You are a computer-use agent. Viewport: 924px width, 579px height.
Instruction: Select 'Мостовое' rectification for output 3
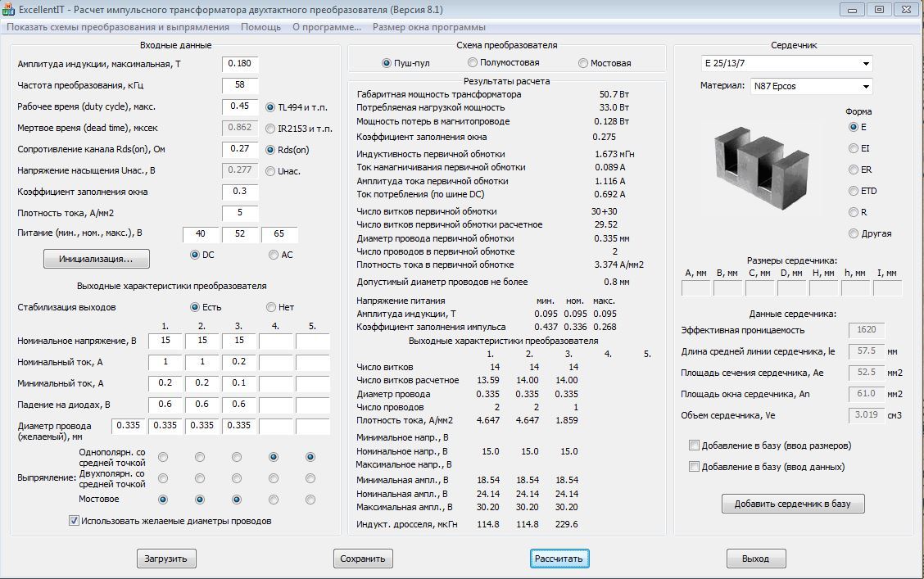coord(236,500)
